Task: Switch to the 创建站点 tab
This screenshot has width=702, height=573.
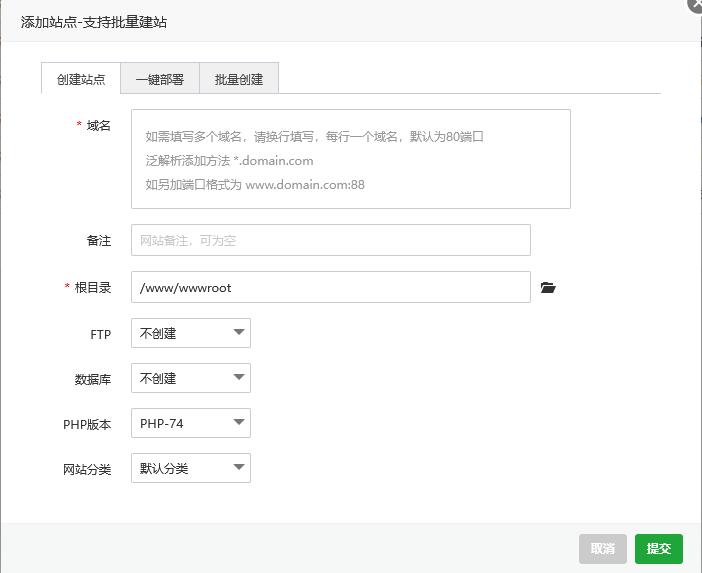Action: tap(81, 79)
